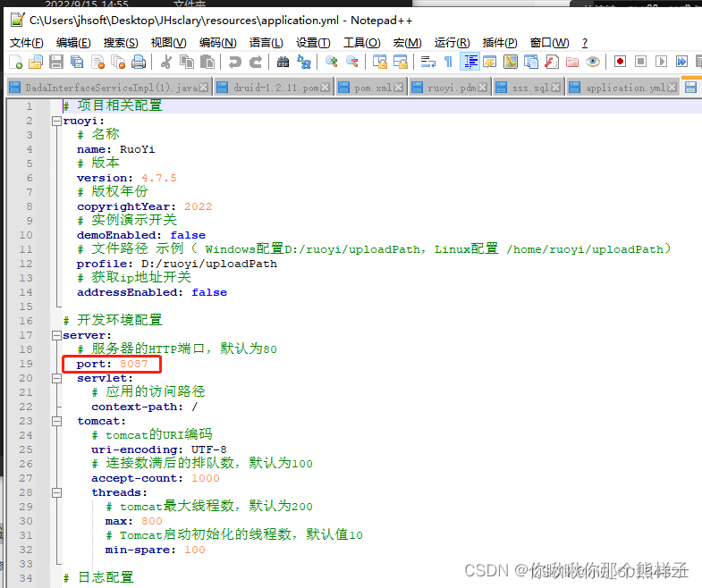Switch to druid-1.2.11.pom tab

click(273, 88)
